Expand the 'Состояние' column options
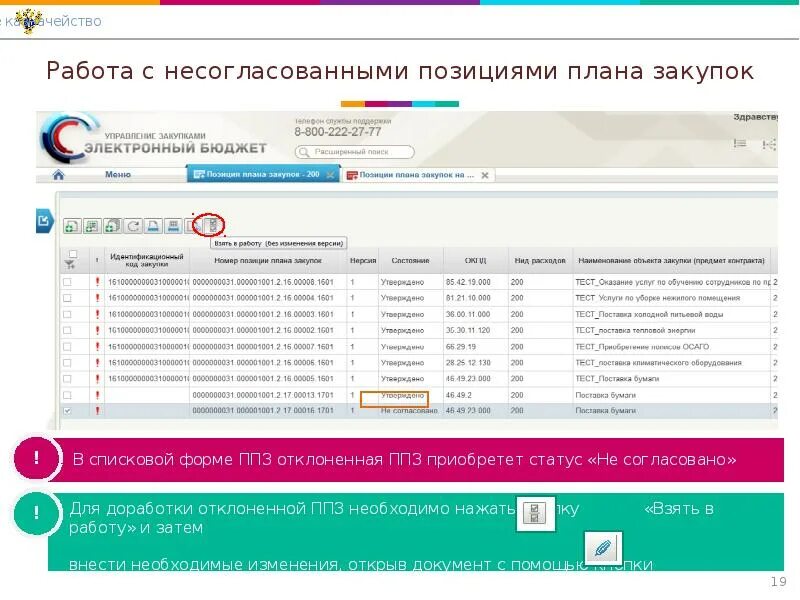This screenshot has width=800, height=600. tap(409, 258)
